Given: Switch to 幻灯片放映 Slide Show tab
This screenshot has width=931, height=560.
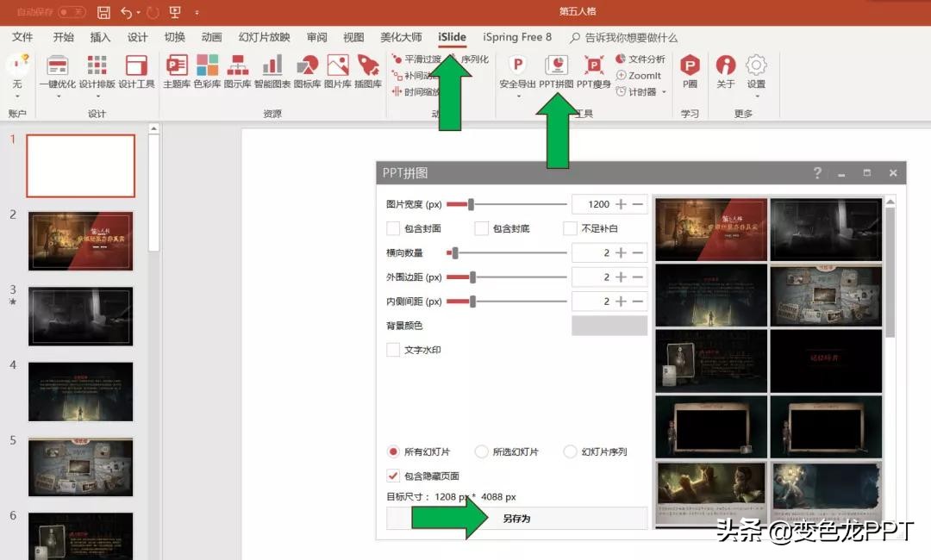Looking at the screenshot, I should point(265,37).
